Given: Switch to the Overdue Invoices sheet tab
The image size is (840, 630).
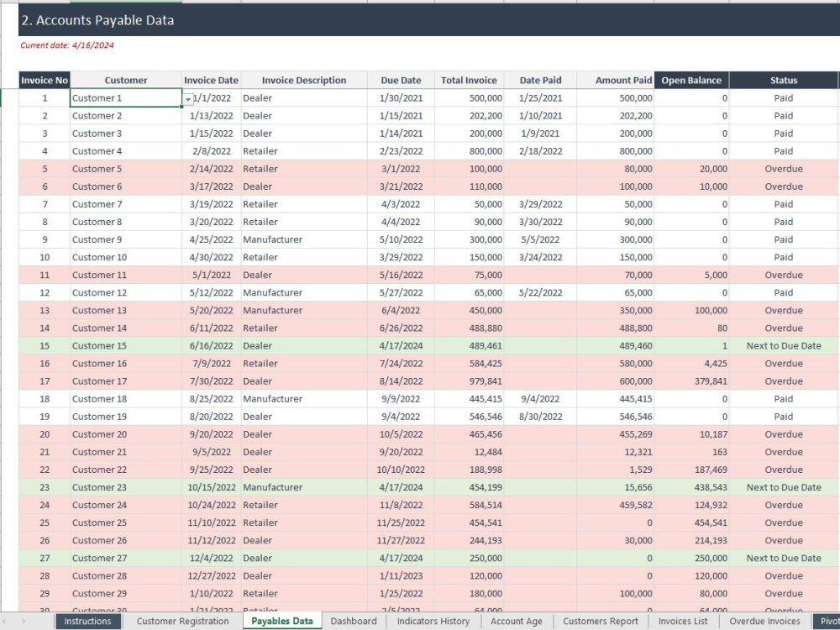Looking at the screenshot, I should [x=764, y=622].
